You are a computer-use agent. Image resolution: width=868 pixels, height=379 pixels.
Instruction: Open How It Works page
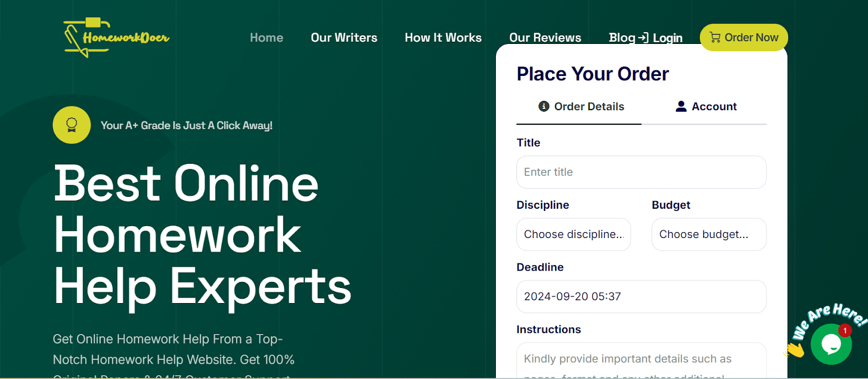pos(443,37)
